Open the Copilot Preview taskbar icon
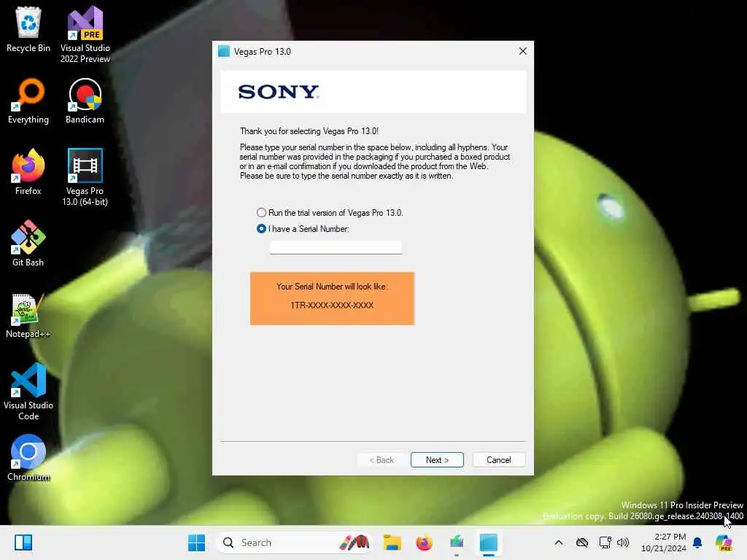This screenshot has height=560, width=747. pos(723,542)
